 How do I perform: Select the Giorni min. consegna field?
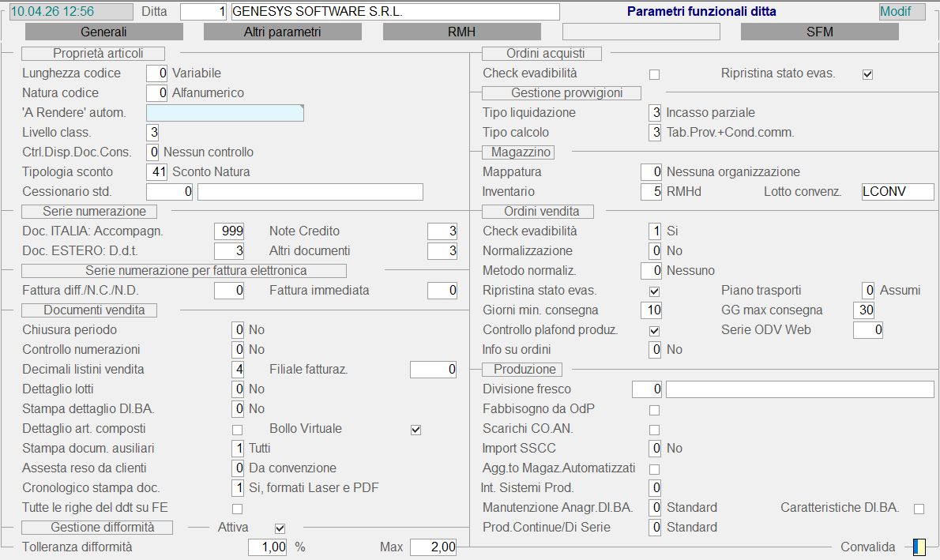(x=652, y=310)
